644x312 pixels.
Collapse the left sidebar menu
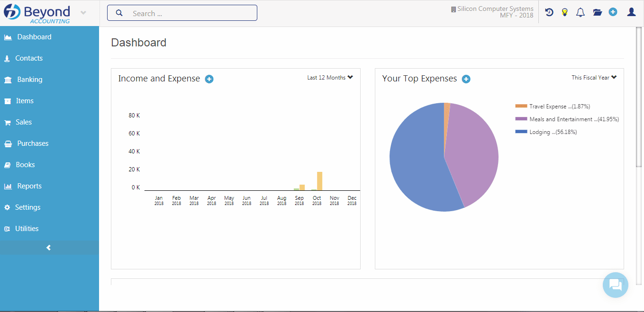click(49, 248)
